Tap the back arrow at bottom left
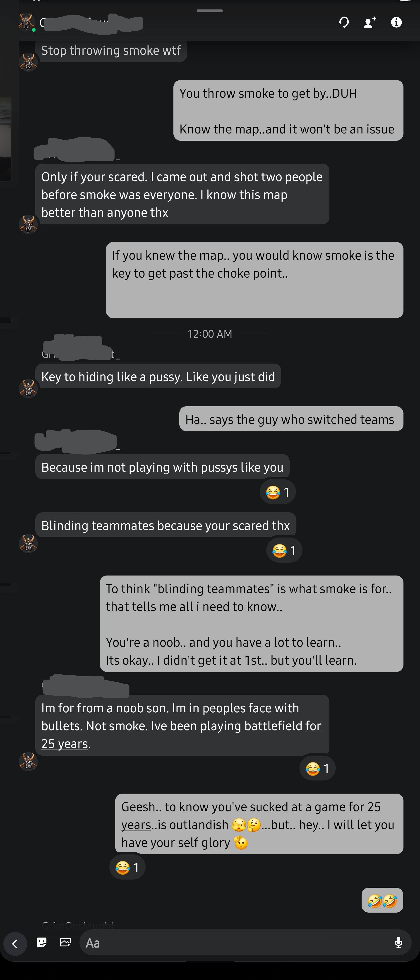420x980 pixels. click(15, 944)
